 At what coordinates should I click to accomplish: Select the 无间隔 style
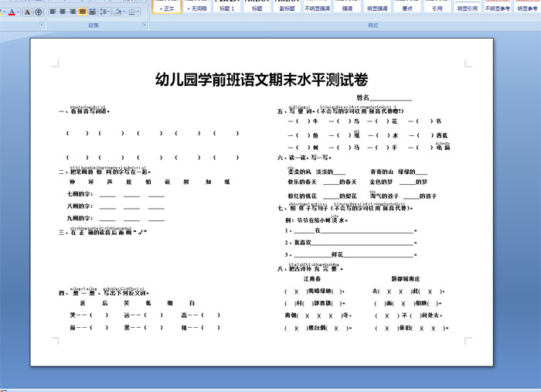coord(197,6)
